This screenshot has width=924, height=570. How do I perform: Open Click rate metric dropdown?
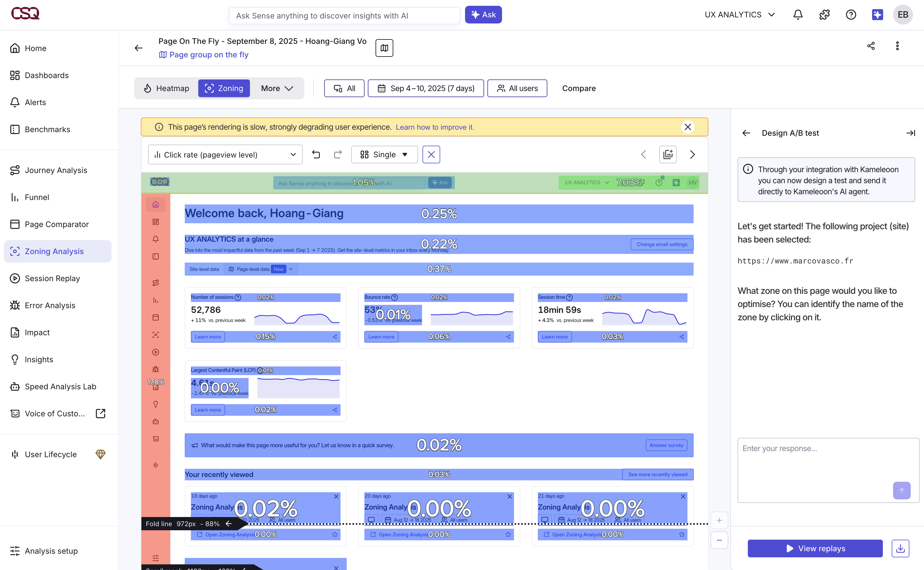[x=225, y=155]
